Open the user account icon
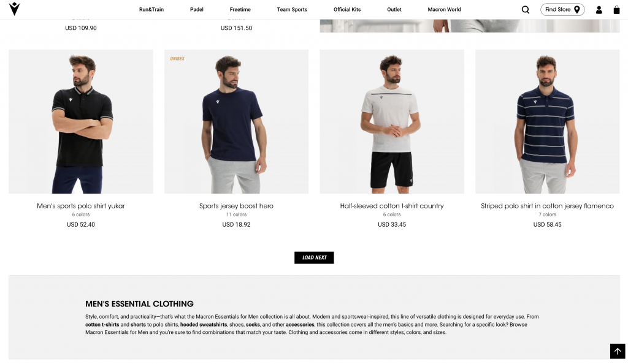628x364 pixels. [599, 10]
